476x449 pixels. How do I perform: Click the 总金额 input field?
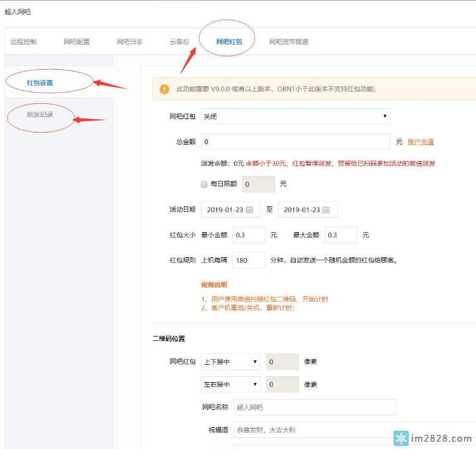tap(295, 142)
